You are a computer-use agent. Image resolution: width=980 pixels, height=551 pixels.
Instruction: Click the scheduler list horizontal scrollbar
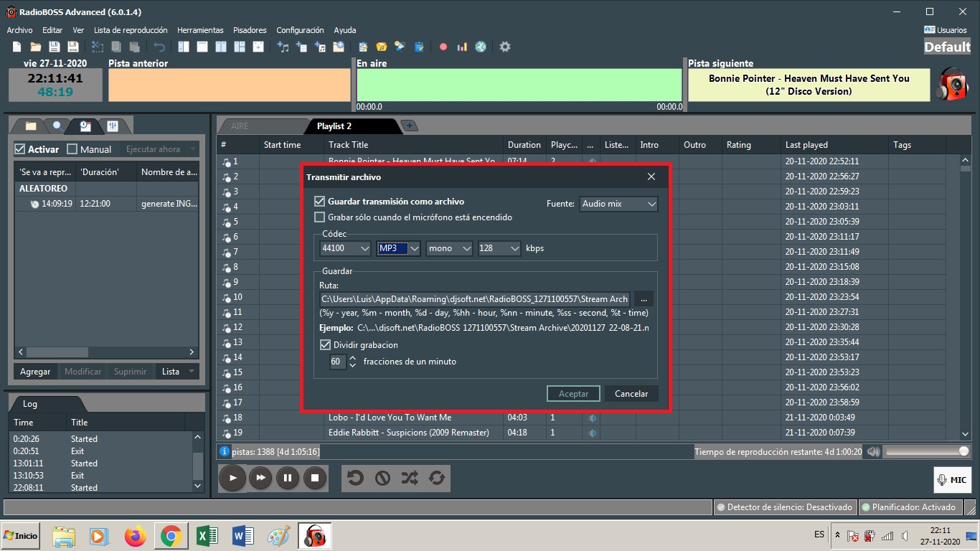pos(106,352)
